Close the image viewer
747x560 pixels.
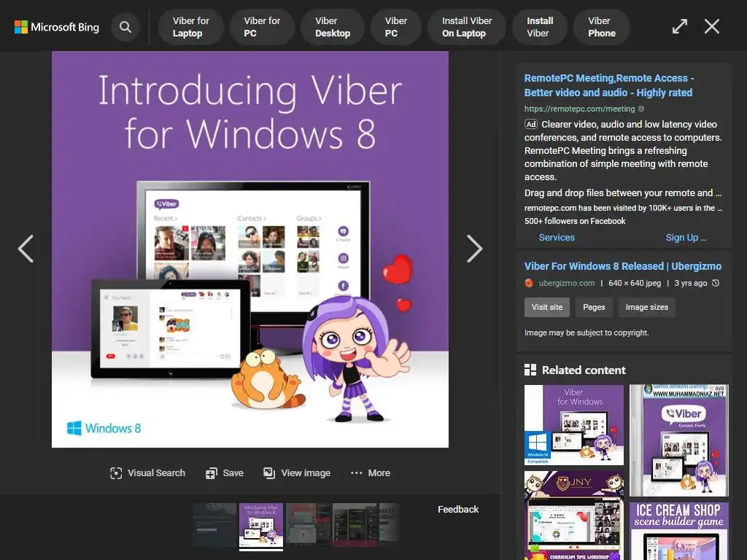(712, 27)
